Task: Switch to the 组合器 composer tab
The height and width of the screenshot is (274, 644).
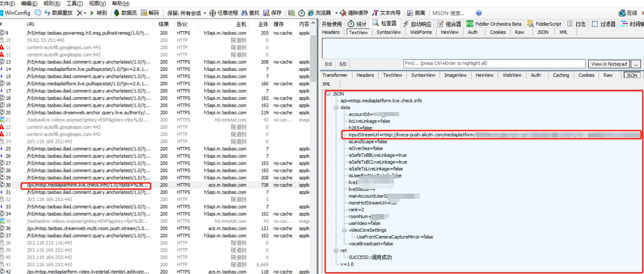Action: 449,24
